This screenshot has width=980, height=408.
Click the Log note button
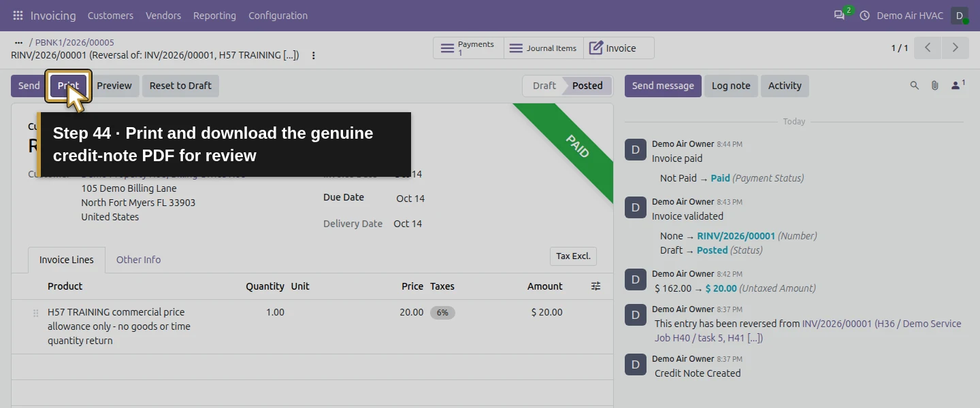(x=731, y=86)
